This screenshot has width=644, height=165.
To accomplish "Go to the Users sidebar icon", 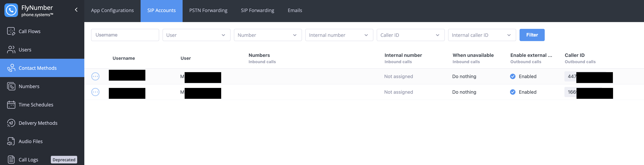I will 11,49.
